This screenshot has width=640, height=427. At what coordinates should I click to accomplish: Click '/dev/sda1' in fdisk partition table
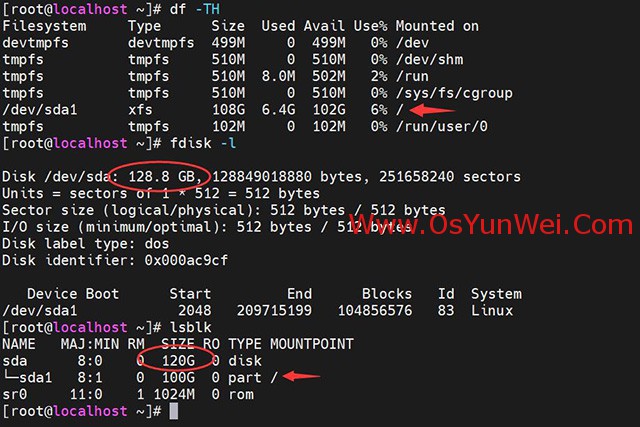point(40,311)
